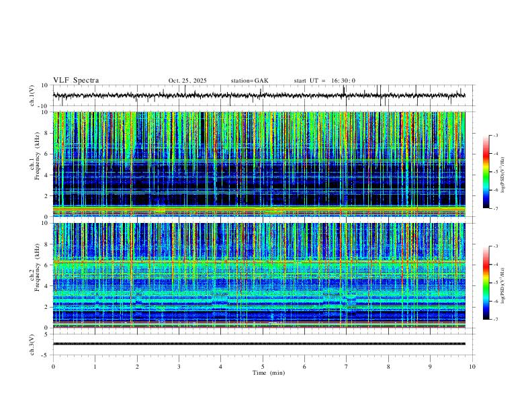Viewport: 532px width, 411px height.
Task: Click time axis tick label "0"
Action: [53, 367]
